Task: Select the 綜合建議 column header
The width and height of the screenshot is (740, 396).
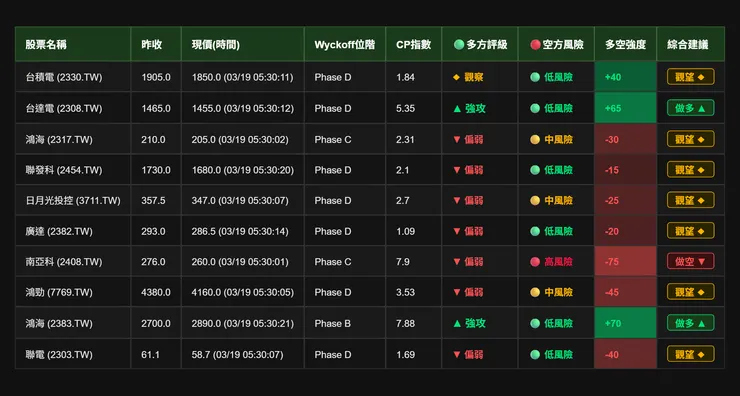Action: click(x=690, y=44)
